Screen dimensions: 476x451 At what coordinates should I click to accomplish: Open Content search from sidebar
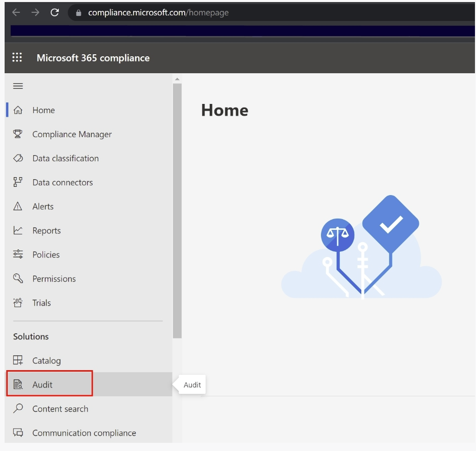(x=60, y=409)
